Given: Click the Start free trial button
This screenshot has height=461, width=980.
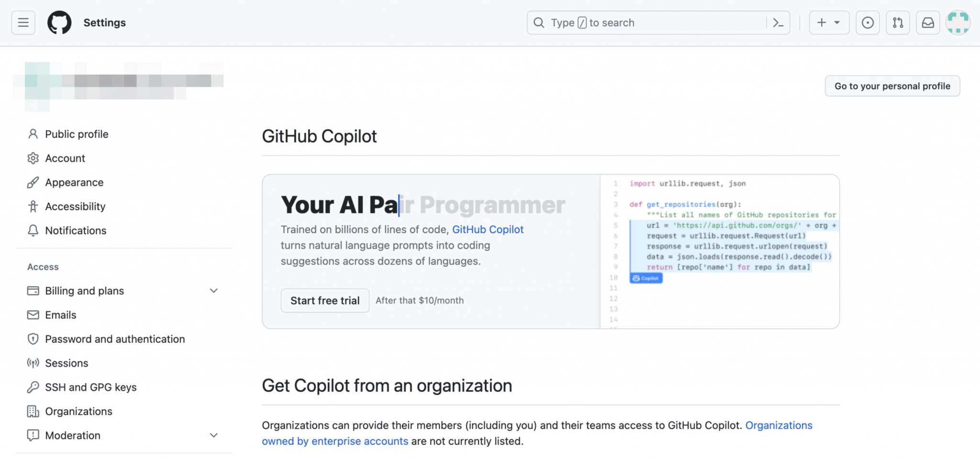Looking at the screenshot, I should [325, 300].
